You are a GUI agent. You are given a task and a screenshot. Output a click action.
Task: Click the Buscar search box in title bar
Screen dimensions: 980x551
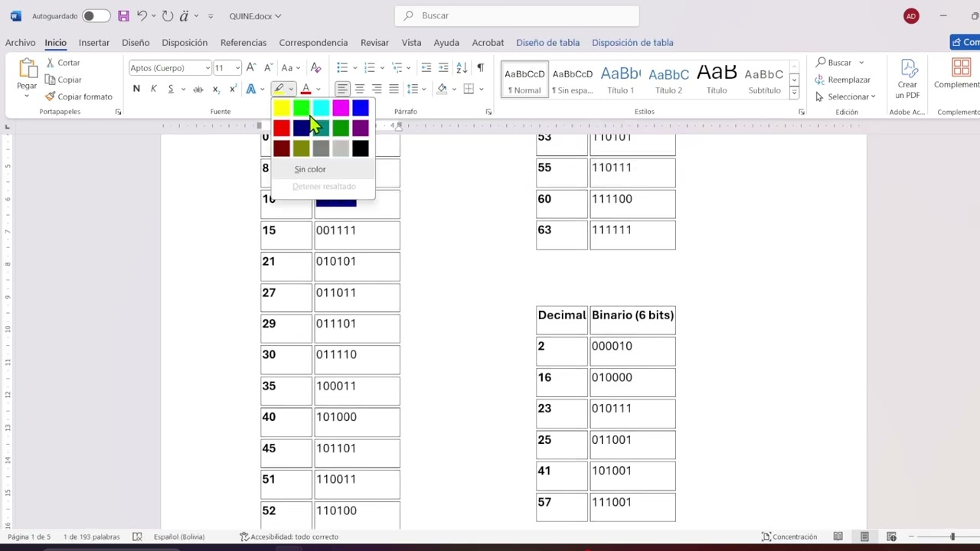pyautogui.click(x=517, y=16)
